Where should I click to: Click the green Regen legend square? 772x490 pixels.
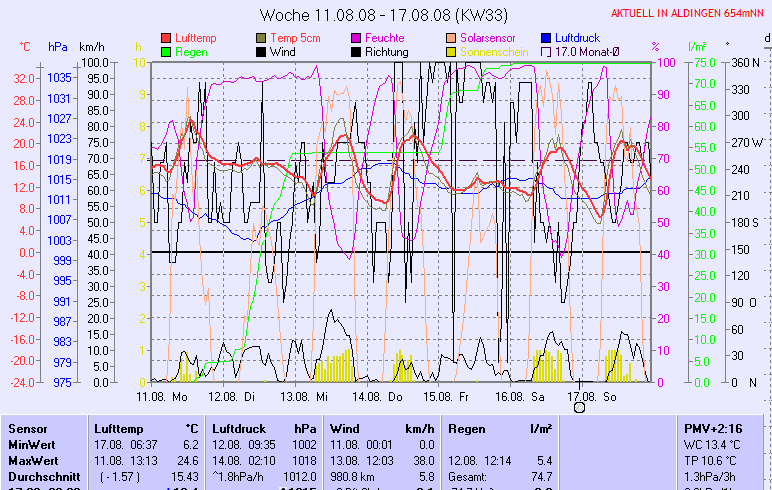pyautogui.click(x=166, y=51)
